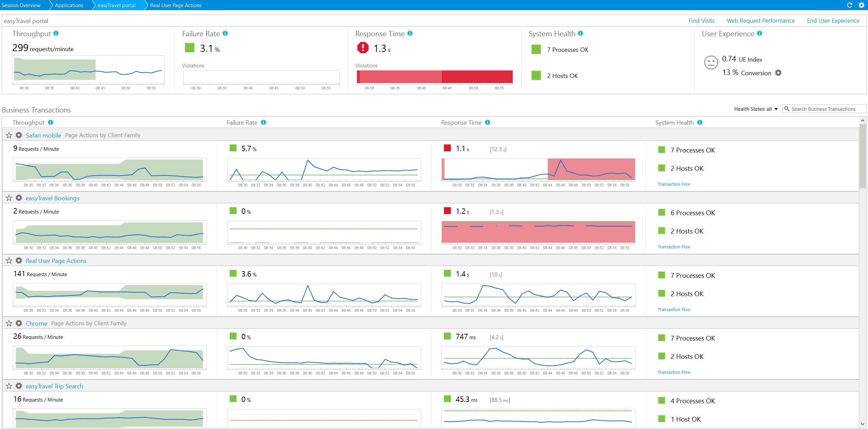Click Failure Rate info icon in summary

[x=225, y=33]
